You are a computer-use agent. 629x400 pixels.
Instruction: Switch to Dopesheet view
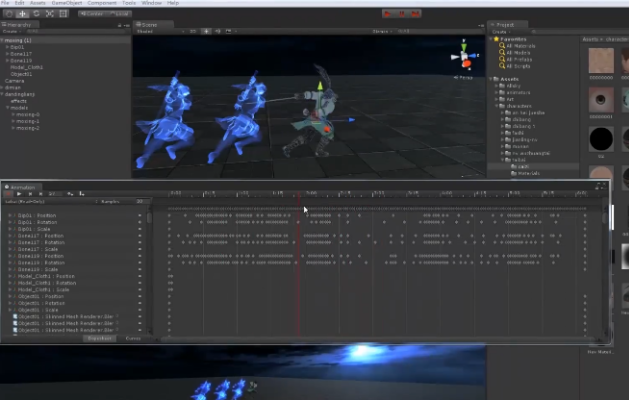coord(99,339)
